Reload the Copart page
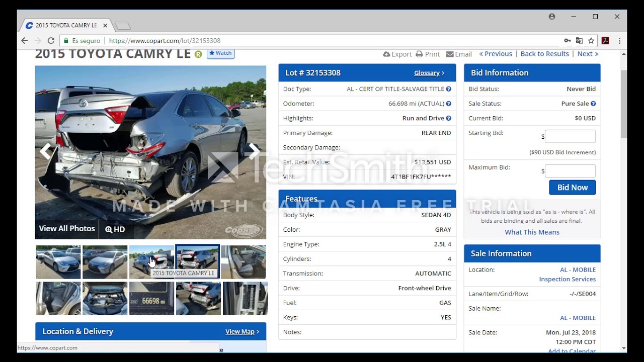The image size is (644, 362). tap(51, 41)
